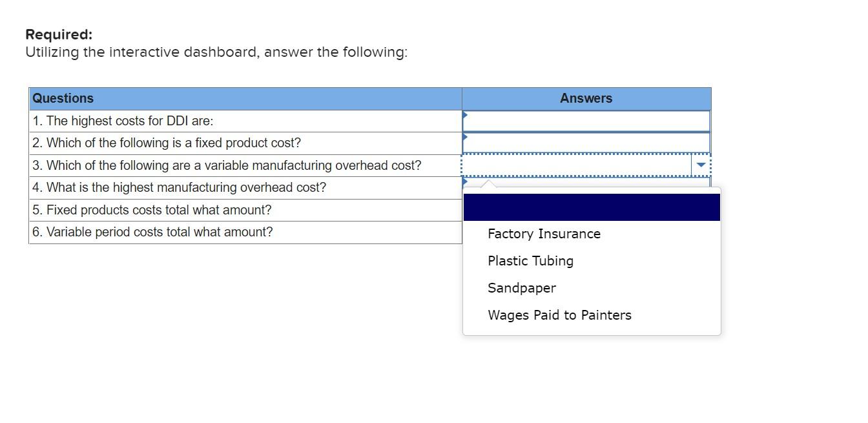Select "Plastic Tubing" from the dropdown list

click(x=531, y=260)
